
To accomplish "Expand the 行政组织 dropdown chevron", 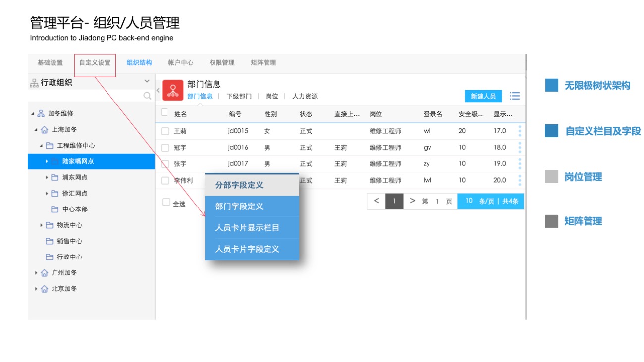I will [147, 81].
